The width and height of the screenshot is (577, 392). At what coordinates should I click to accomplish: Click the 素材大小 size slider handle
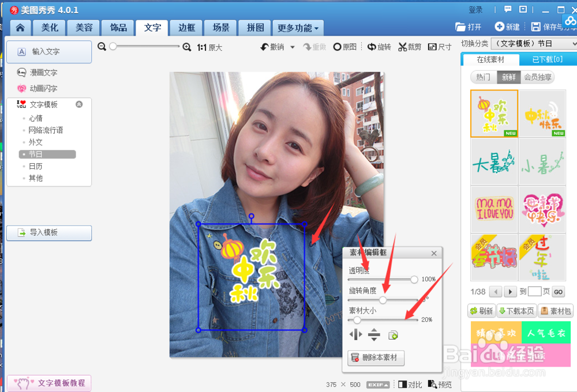pos(357,319)
